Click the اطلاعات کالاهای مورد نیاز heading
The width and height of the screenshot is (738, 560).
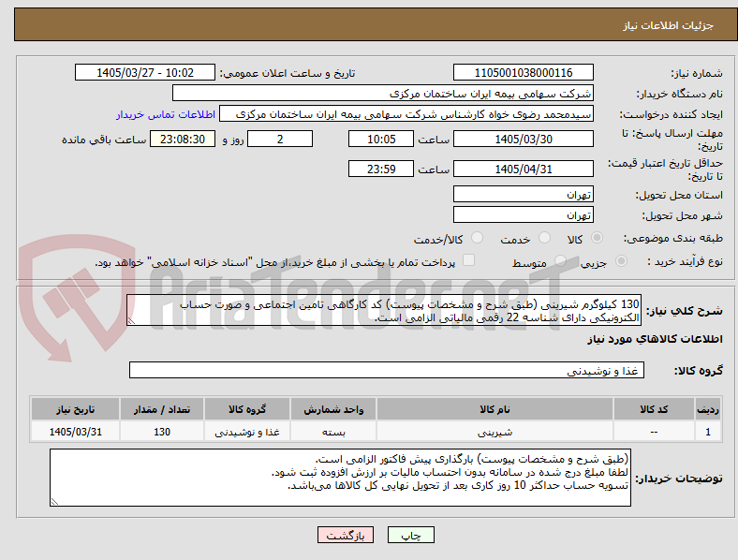(655, 339)
